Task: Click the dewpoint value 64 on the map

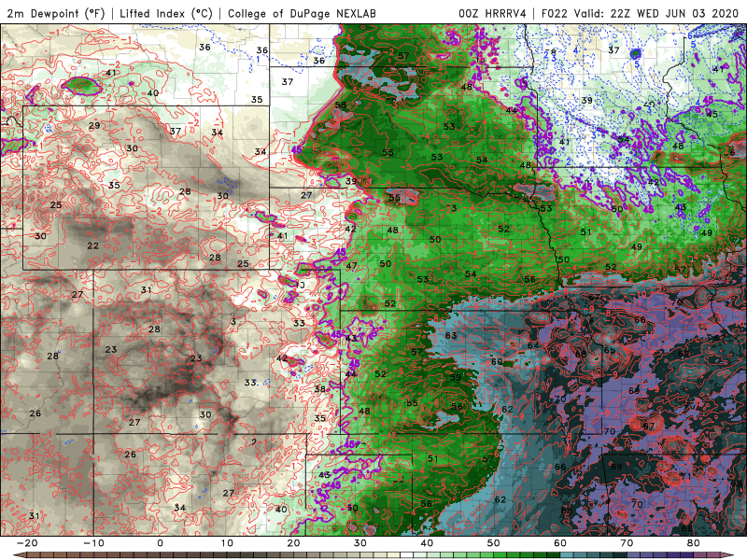Action: pyautogui.click(x=533, y=345)
